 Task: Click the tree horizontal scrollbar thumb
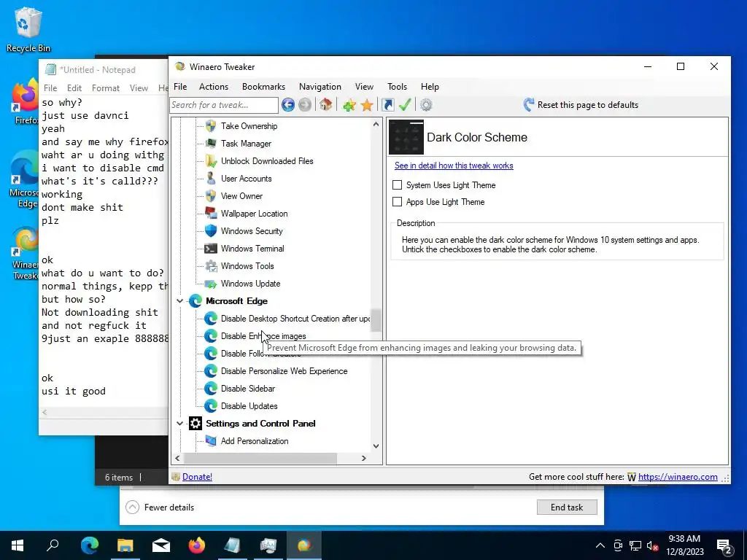[260, 458]
